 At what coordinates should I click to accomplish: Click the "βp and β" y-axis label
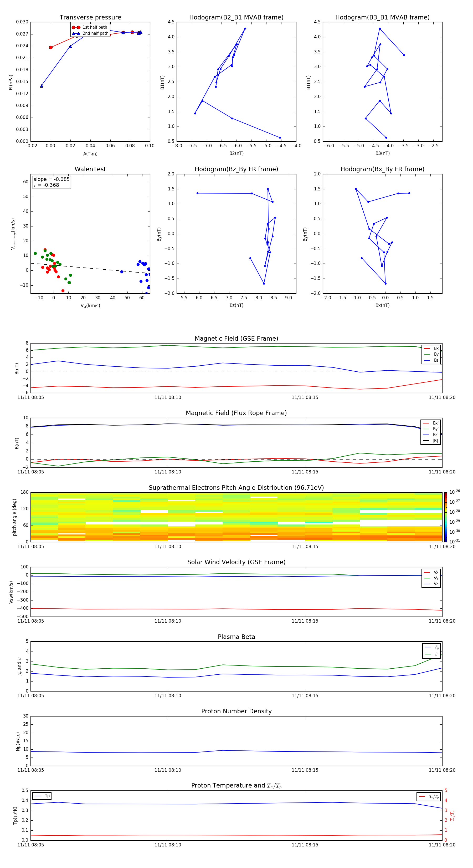pyautogui.click(x=20, y=666)
